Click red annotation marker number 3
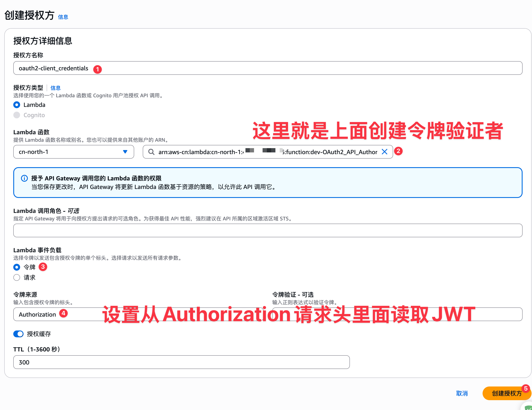This screenshot has height=410, width=532. click(x=43, y=267)
